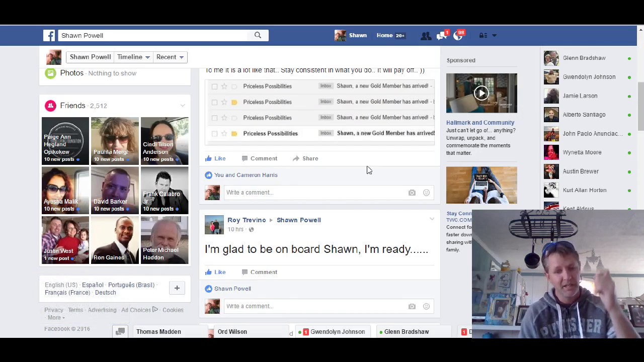Open Ron Gaines friend thumbnail
The image size is (644, 362).
[x=115, y=240]
